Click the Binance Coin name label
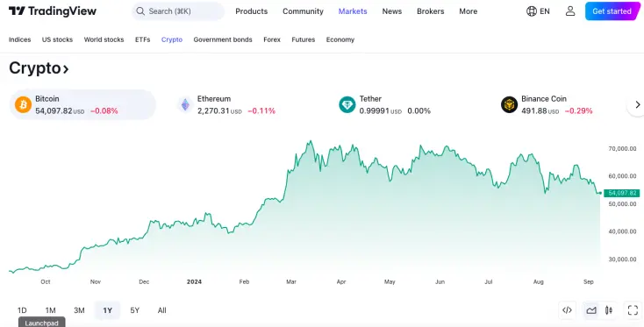644x327 pixels. (544, 98)
